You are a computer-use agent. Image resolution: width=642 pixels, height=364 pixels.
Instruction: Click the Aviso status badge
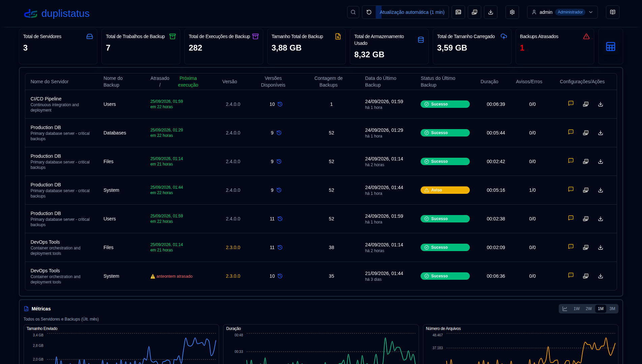pos(445,190)
